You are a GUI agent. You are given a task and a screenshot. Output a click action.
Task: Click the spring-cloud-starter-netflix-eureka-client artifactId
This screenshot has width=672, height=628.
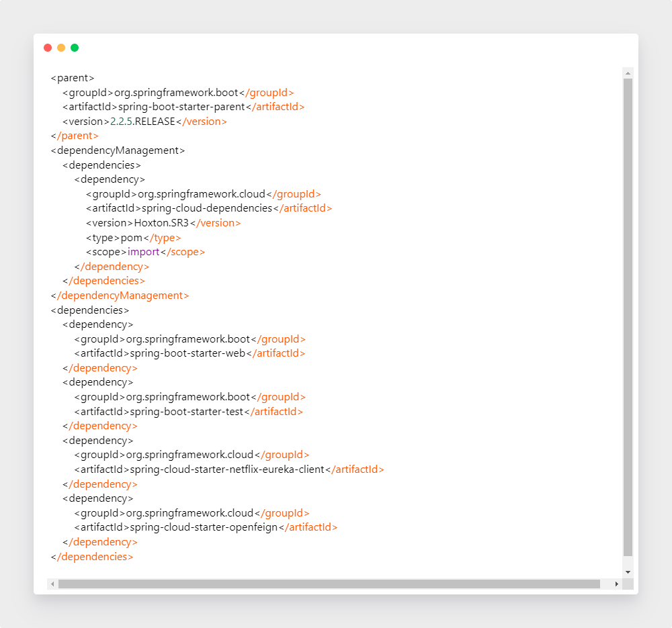point(226,469)
